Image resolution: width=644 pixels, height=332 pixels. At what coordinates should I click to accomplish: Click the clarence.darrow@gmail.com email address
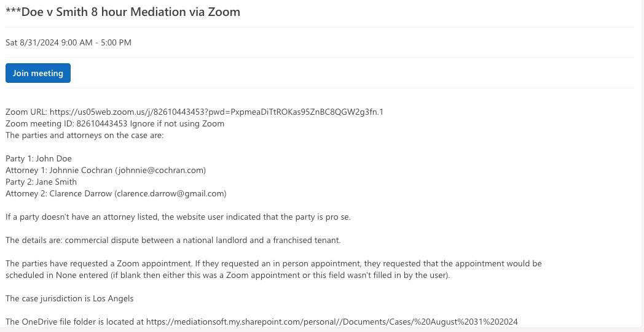tap(170, 193)
